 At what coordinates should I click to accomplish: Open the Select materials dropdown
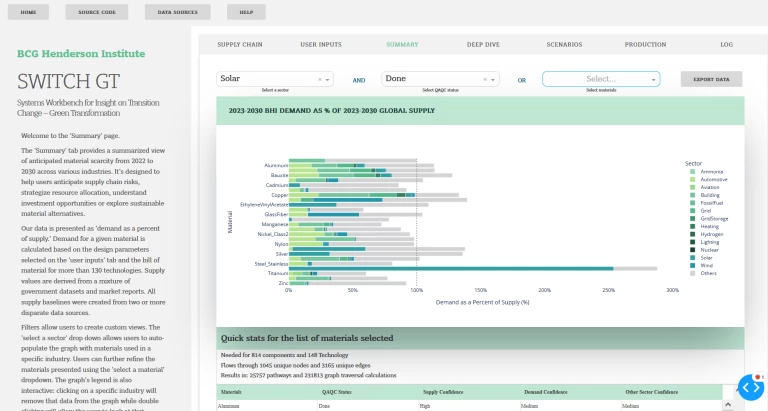pyautogui.click(x=600, y=79)
